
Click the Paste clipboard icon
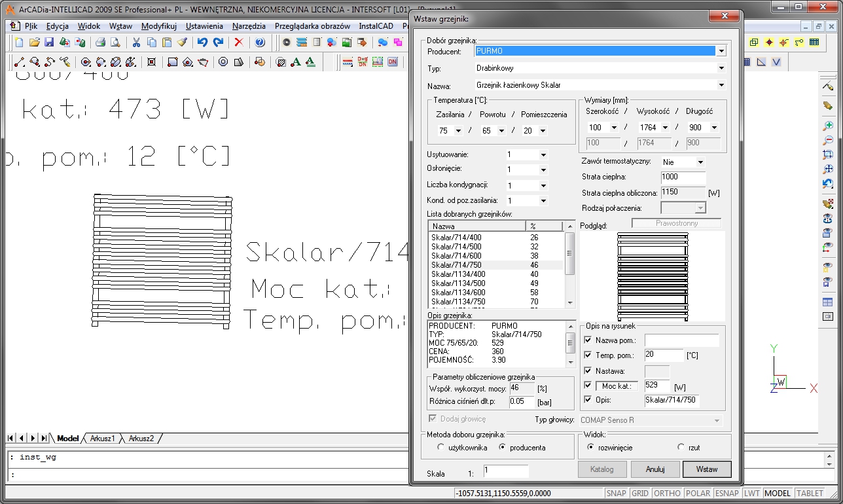point(167,43)
